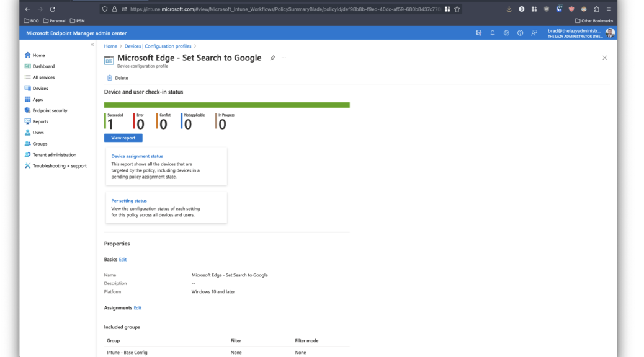Select the Error count value

click(x=140, y=125)
